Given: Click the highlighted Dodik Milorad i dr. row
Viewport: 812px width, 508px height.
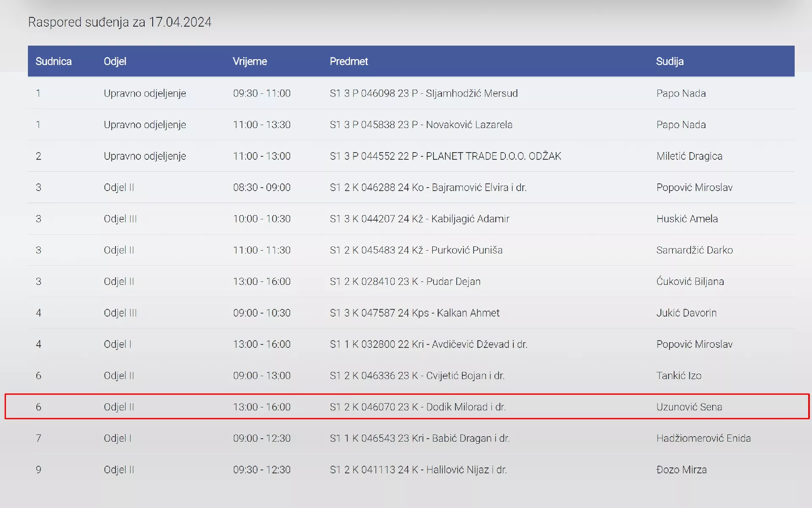Looking at the screenshot, I should 417,407.
